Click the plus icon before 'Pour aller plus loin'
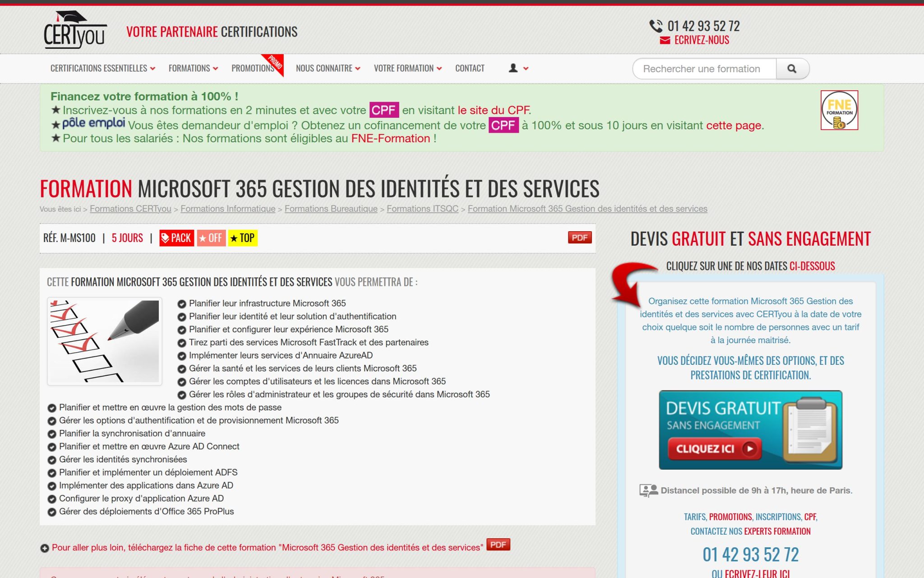This screenshot has width=924, height=578. click(x=44, y=548)
